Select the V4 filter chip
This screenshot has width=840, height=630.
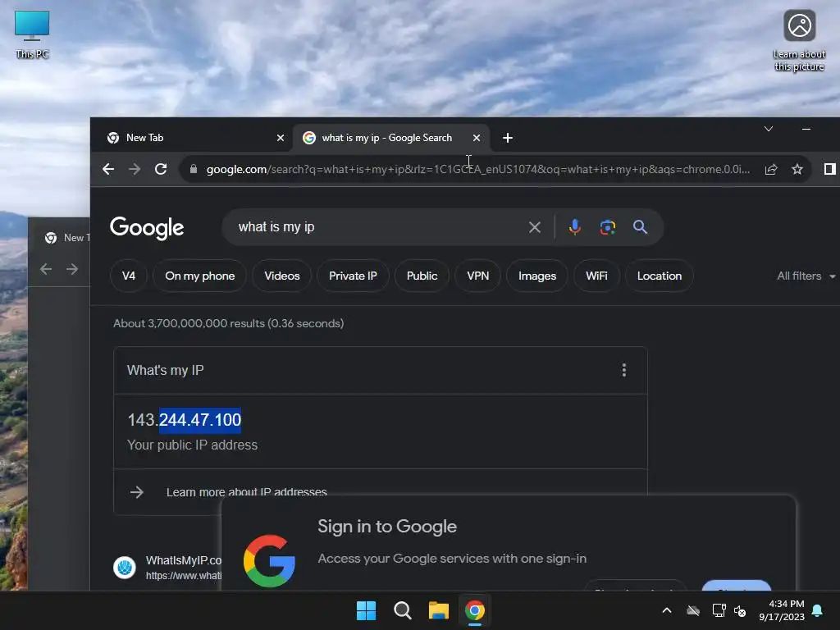pyautogui.click(x=129, y=276)
